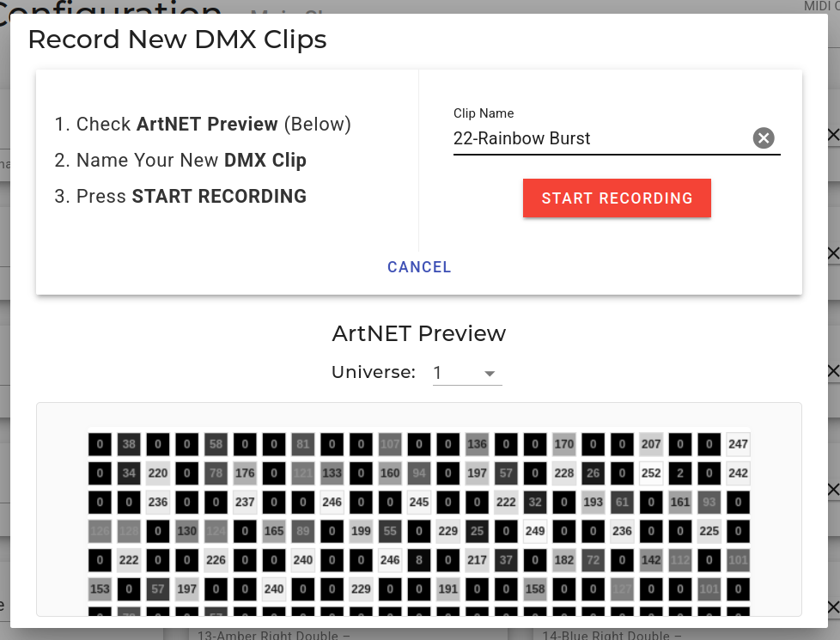Viewport: 840px width, 640px height.
Task: Select the channel cell showing 207
Action: pyautogui.click(x=651, y=444)
